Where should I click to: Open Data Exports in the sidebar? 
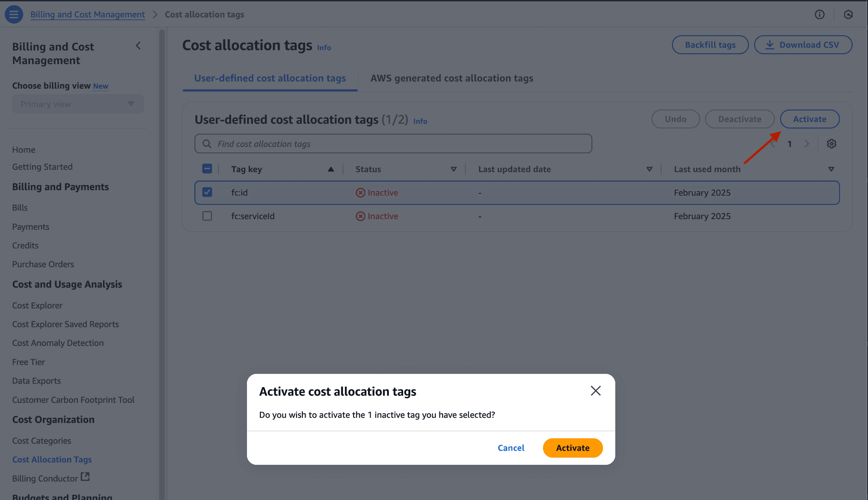(36, 381)
